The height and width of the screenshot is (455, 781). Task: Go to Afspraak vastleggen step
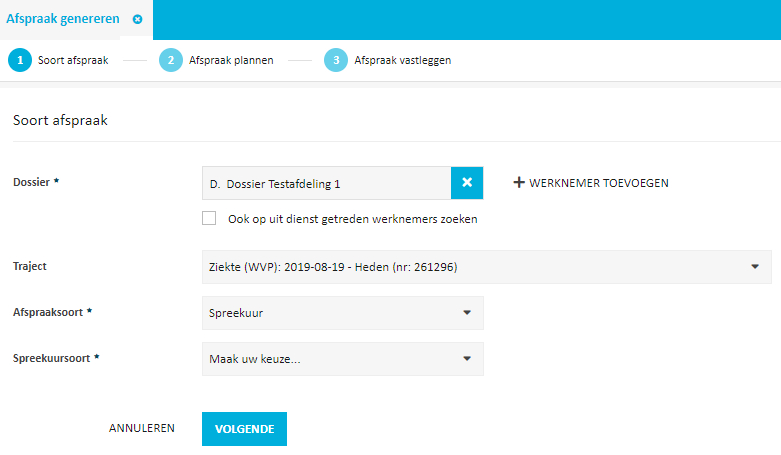point(402,60)
